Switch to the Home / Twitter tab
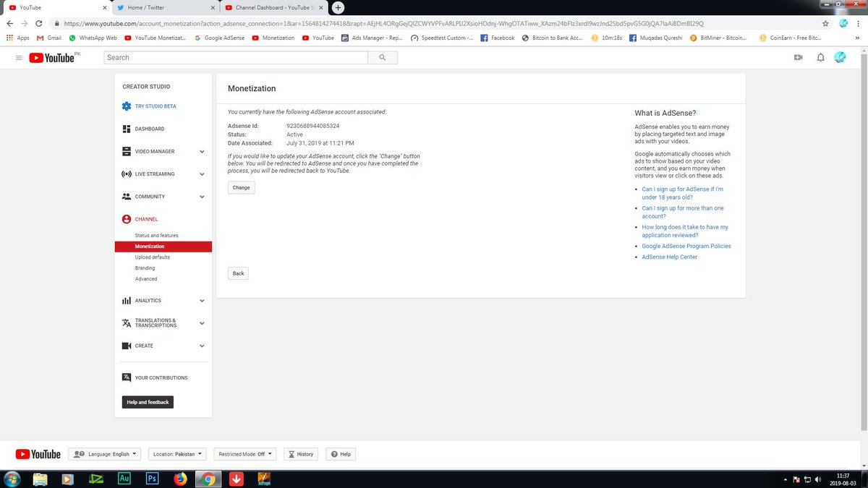This screenshot has height=488, width=868. [x=166, y=7]
